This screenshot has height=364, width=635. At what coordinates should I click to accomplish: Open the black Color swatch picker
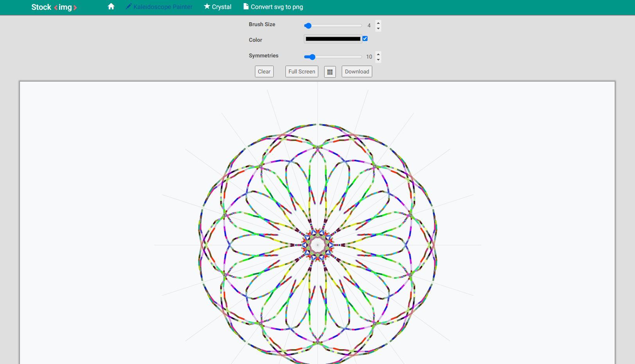(333, 39)
